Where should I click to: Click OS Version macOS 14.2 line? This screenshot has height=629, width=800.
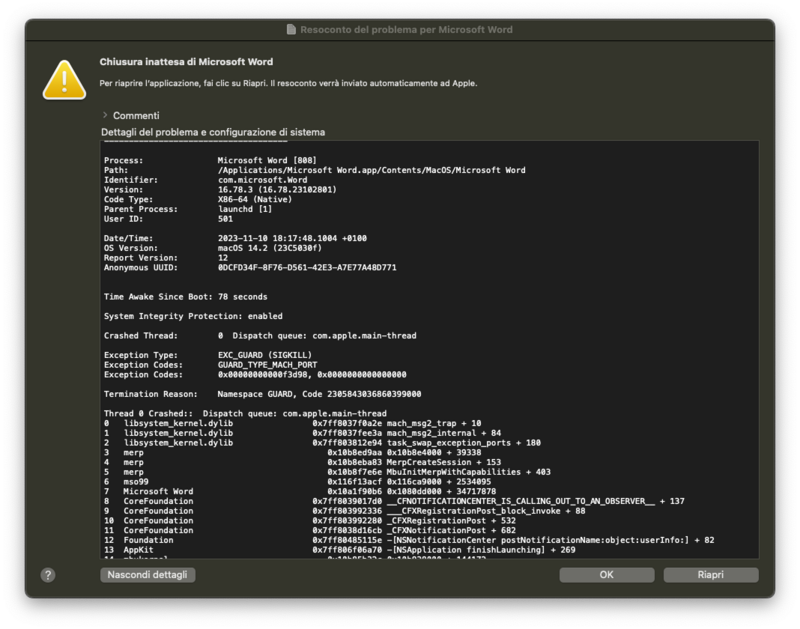tap(213, 248)
